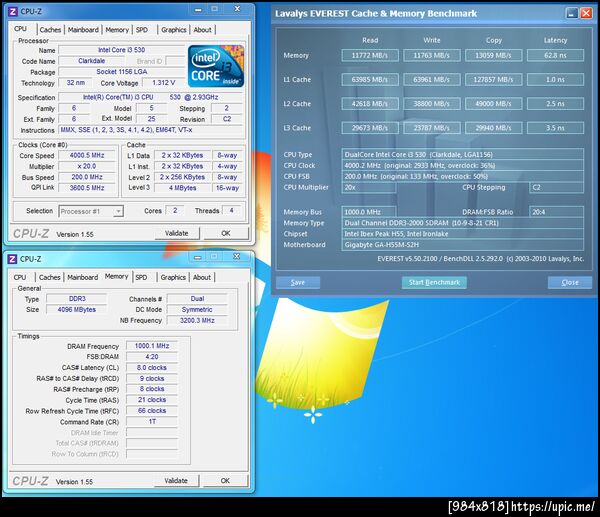Click Save button in EVEREST benchmark
This screenshot has width=600, height=517.
pos(298,282)
